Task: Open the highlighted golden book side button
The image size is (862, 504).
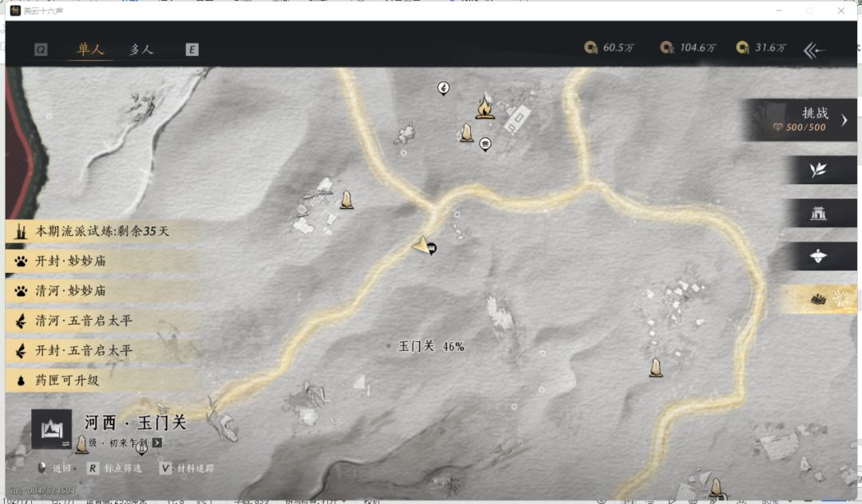Action: 818,299
